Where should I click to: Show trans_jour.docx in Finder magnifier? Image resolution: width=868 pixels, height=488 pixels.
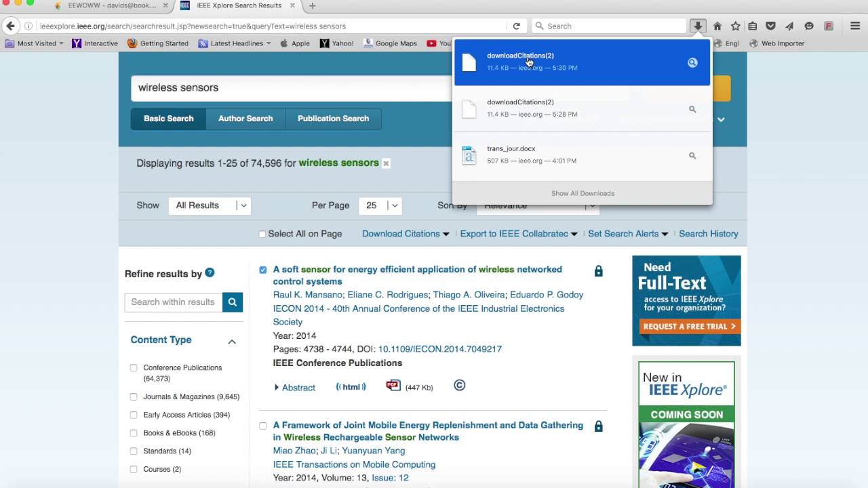pyautogui.click(x=692, y=155)
